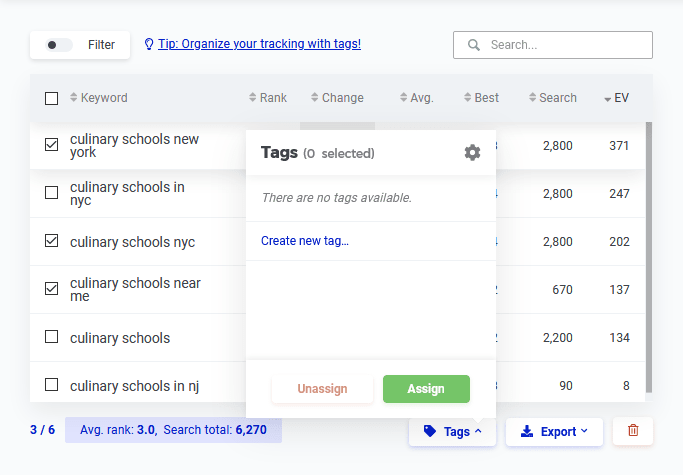The height and width of the screenshot is (475, 683).
Task: Open the Export dropdown
Action: (554, 431)
